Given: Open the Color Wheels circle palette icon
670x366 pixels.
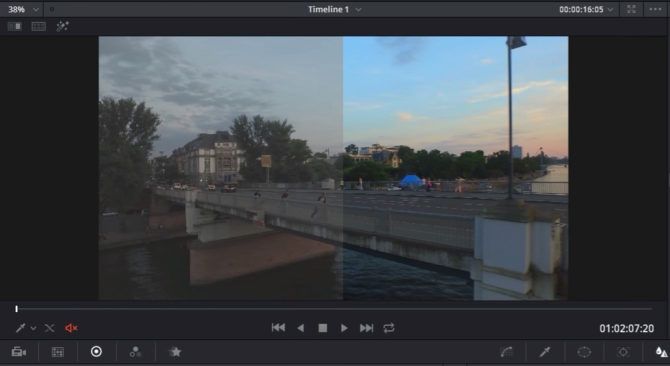Looking at the screenshot, I should pos(97,351).
